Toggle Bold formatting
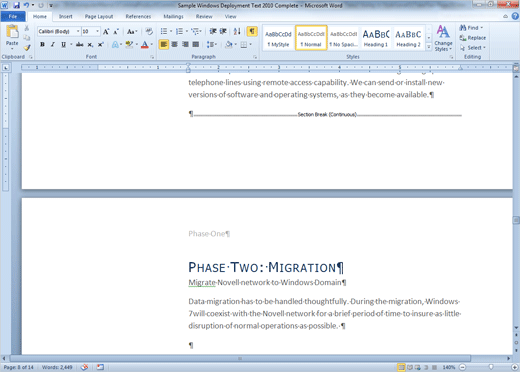Screen dimensions: 520x372 [42, 44]
